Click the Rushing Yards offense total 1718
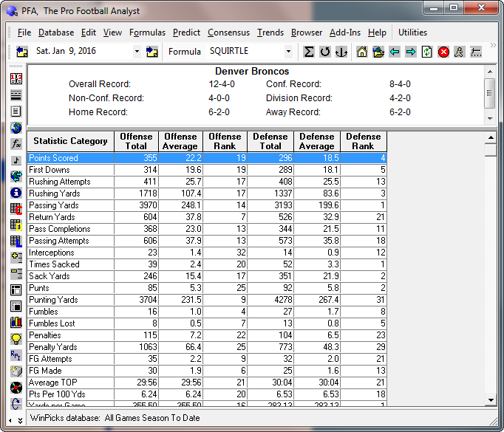 coord(148,193)
